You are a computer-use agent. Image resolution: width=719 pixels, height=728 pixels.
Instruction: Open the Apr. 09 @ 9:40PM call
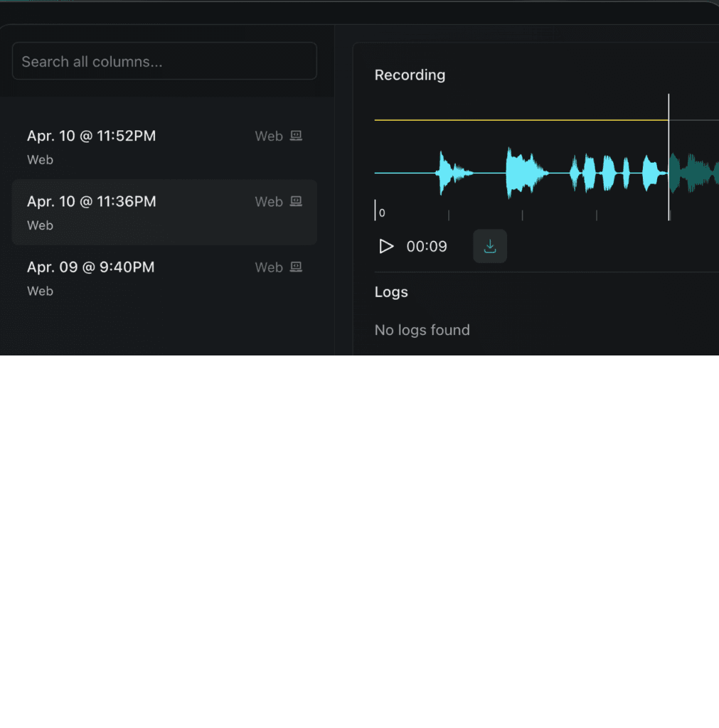pyautogui.click(x=164, y=278)
